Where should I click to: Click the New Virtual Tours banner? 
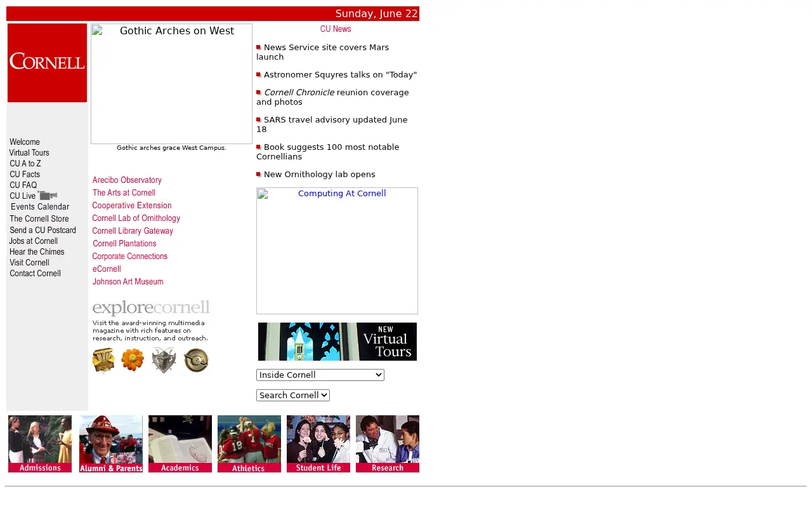(x=337, y=342)
